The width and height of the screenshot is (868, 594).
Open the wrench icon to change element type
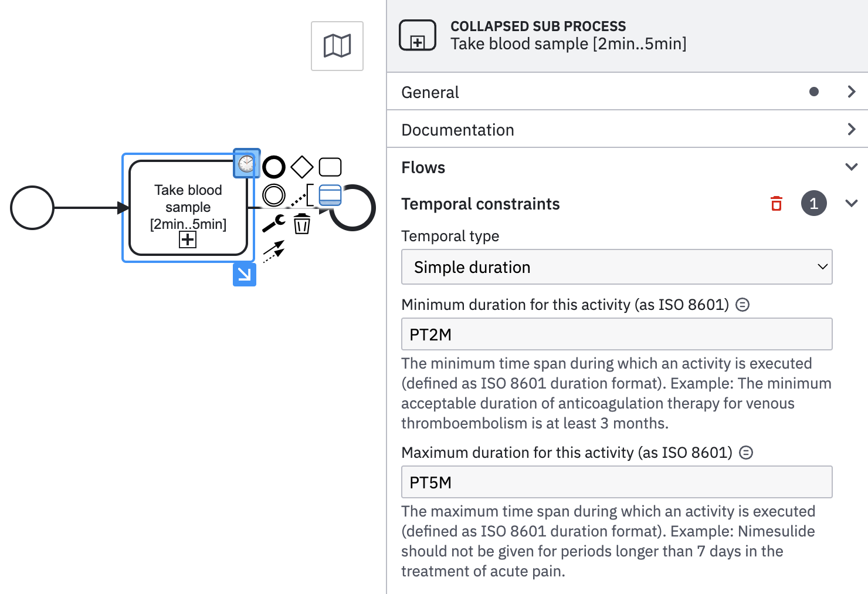[x=273, y=223]
